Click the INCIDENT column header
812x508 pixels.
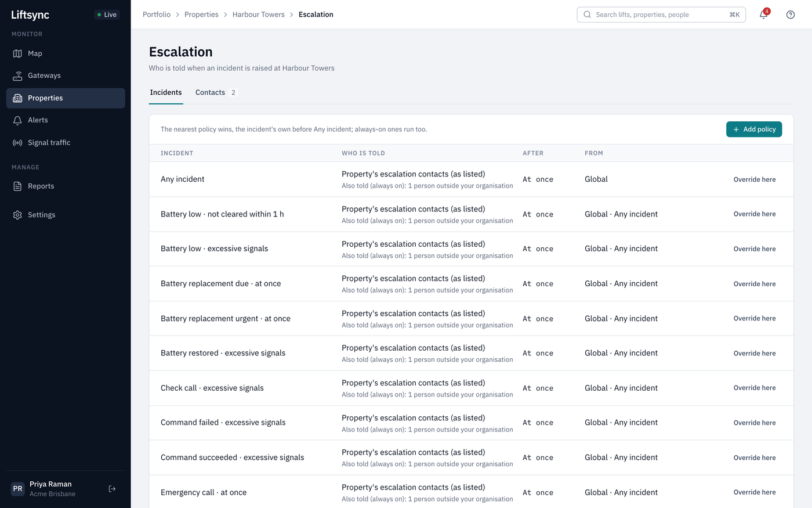click(177, 153)
